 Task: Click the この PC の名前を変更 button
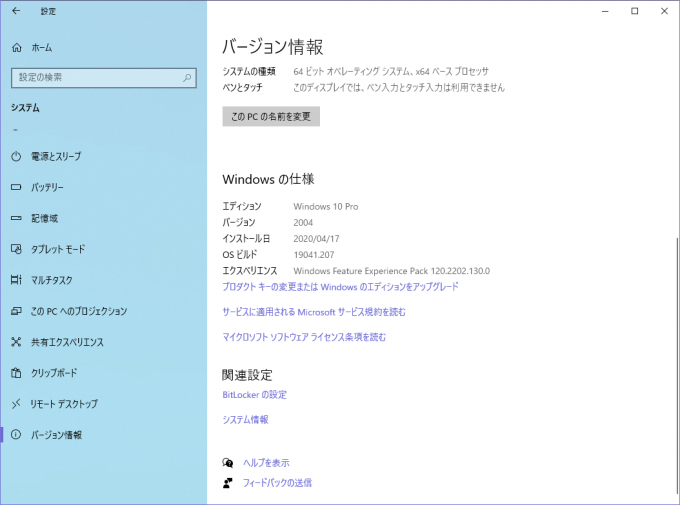coord(271,116)
